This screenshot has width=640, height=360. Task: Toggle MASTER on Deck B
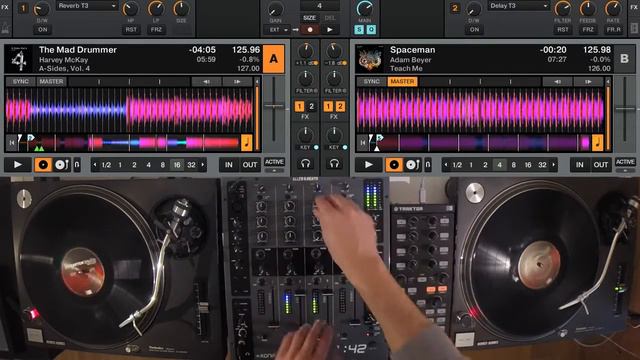(402, 82)
